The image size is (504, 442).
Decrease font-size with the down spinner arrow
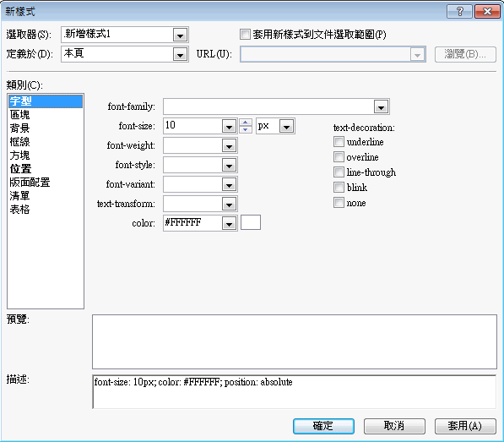[246, 129]
